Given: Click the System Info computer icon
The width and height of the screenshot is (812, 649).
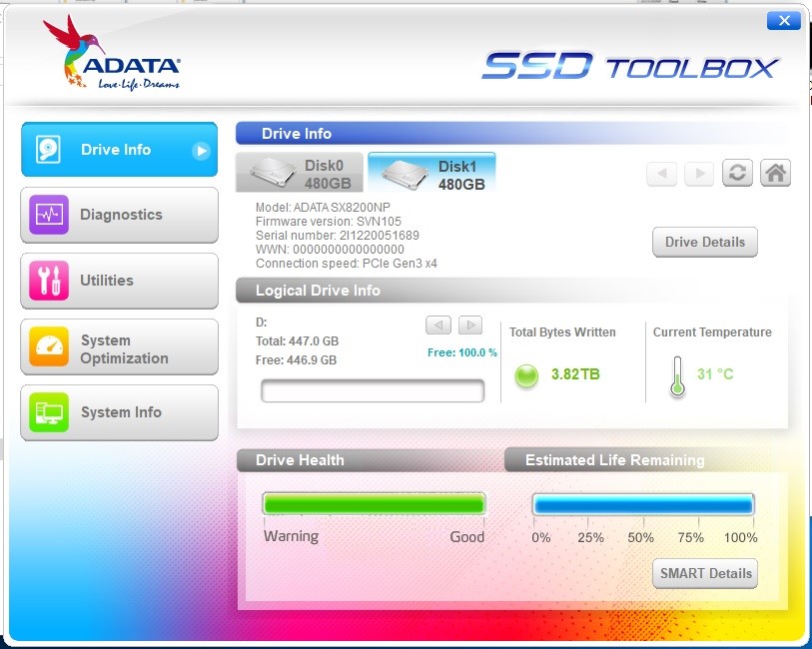Looking at the screenshot, I should [49, 412].
